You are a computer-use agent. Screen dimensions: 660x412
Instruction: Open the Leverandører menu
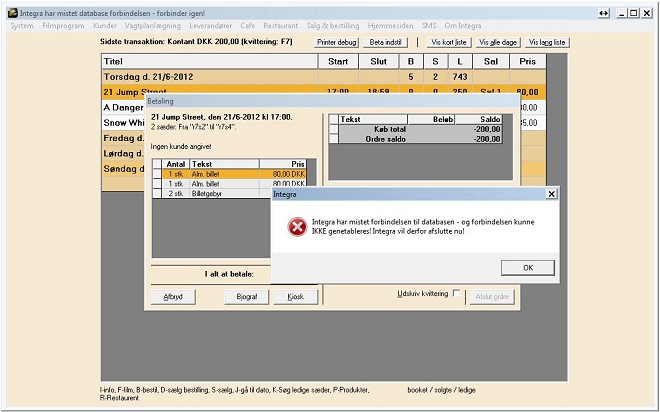pos(210,26)
